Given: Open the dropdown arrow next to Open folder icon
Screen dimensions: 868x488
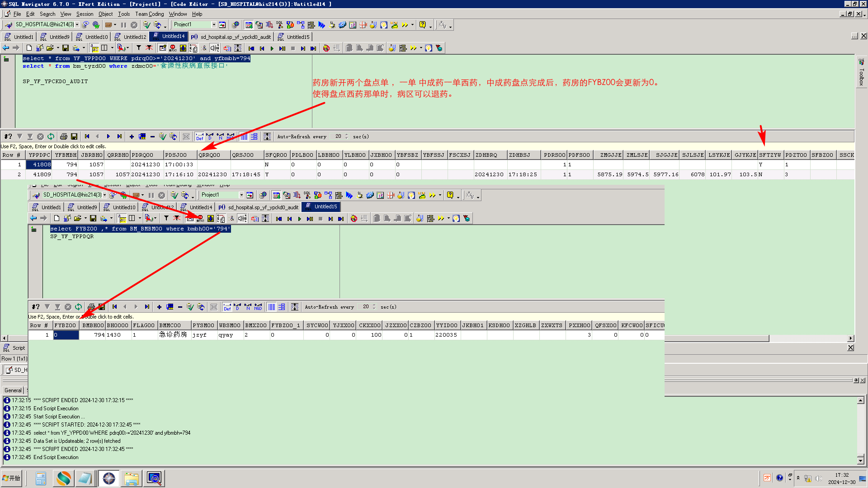Looking at the screenshot, I should 58,48.
